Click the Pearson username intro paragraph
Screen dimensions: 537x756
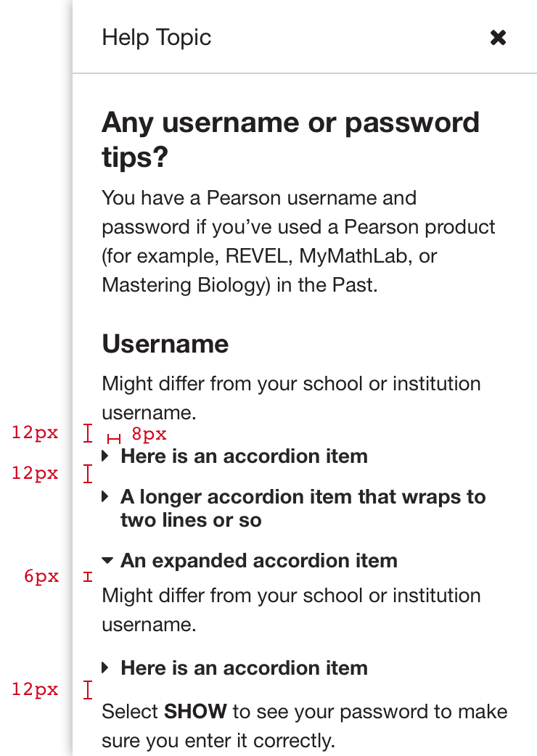point(298,241)
